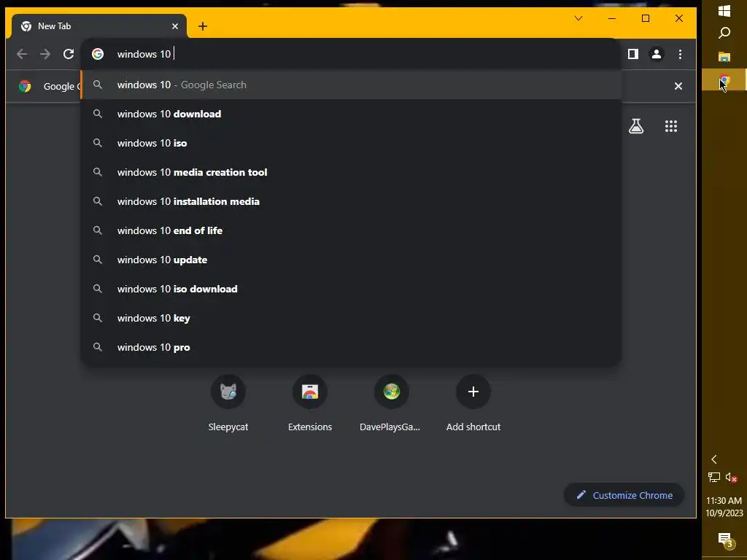
Task: Open the Windows Start button
Action: click(x=724, y=11)
